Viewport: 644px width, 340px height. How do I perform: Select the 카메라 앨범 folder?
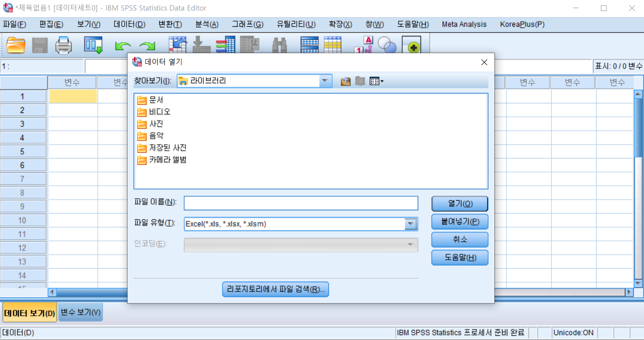point(162,160)
